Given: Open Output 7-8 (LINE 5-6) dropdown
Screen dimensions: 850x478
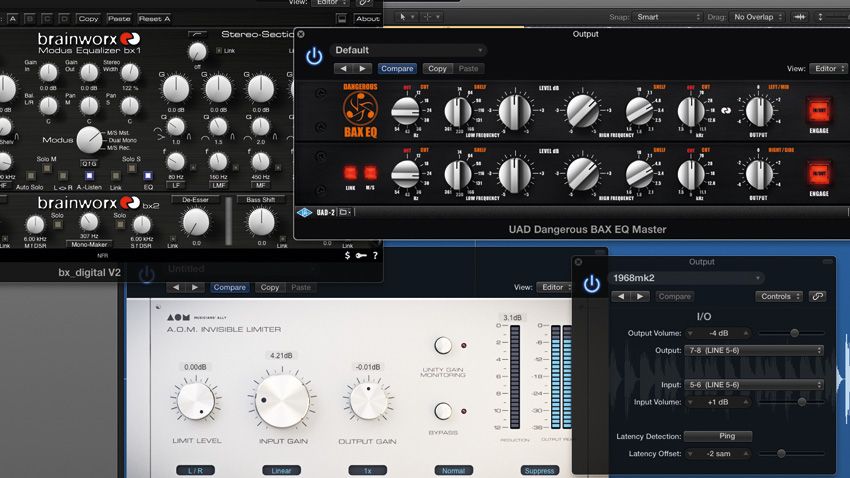Looking at the screenshot, I should click(x=754, y=351).
